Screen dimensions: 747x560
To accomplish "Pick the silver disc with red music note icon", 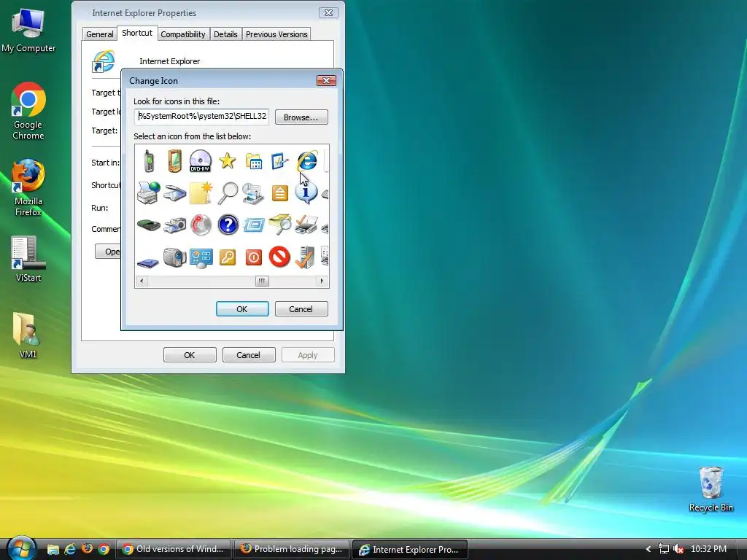I will tap(201, 225).
